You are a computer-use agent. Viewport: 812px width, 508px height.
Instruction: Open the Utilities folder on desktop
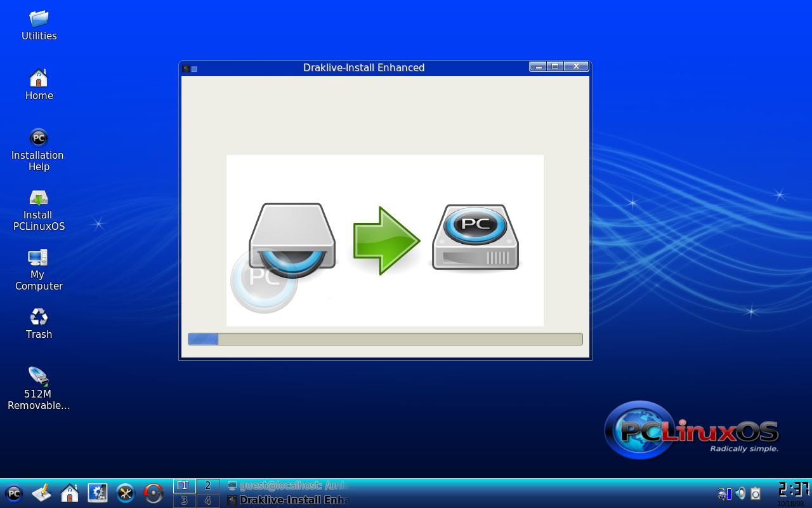pyautogui.click(x=39, y=26)
